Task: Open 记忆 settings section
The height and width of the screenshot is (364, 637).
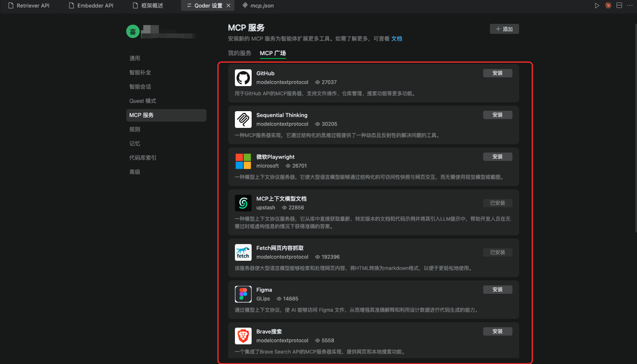Action: tap(166, 143)
